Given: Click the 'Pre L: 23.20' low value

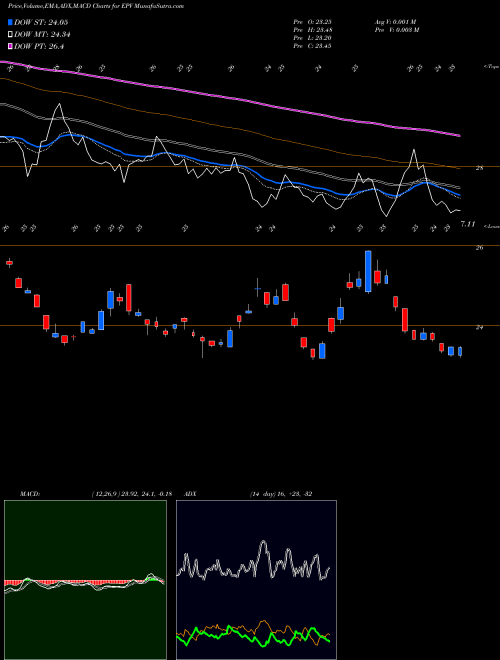Looking at the screenshot, I should pos(312,38).
